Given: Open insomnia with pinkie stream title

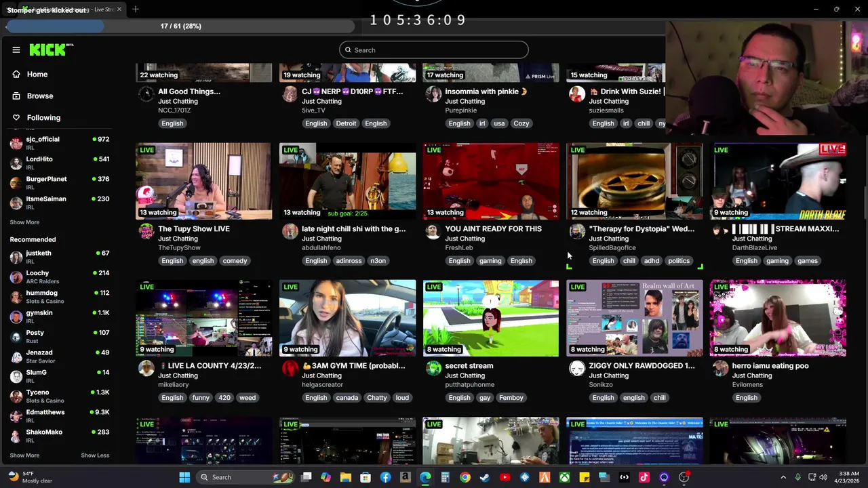Looking at the screenshot, I should pos(486,91).
